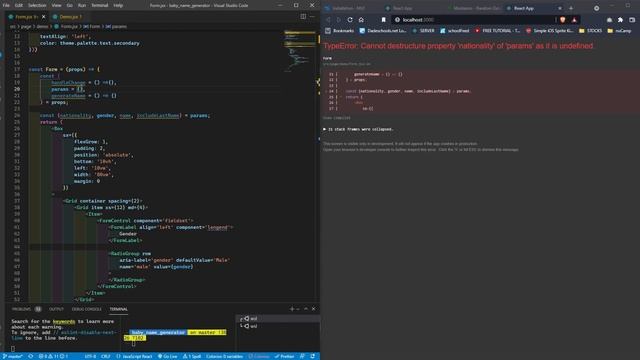
Task: Switch to the active React App browser tab
Action: (x=535, y=8)
